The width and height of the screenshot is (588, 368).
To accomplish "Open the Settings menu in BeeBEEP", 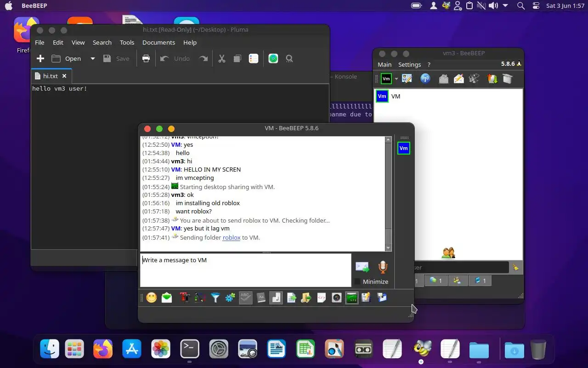I will tap(409, 64).
